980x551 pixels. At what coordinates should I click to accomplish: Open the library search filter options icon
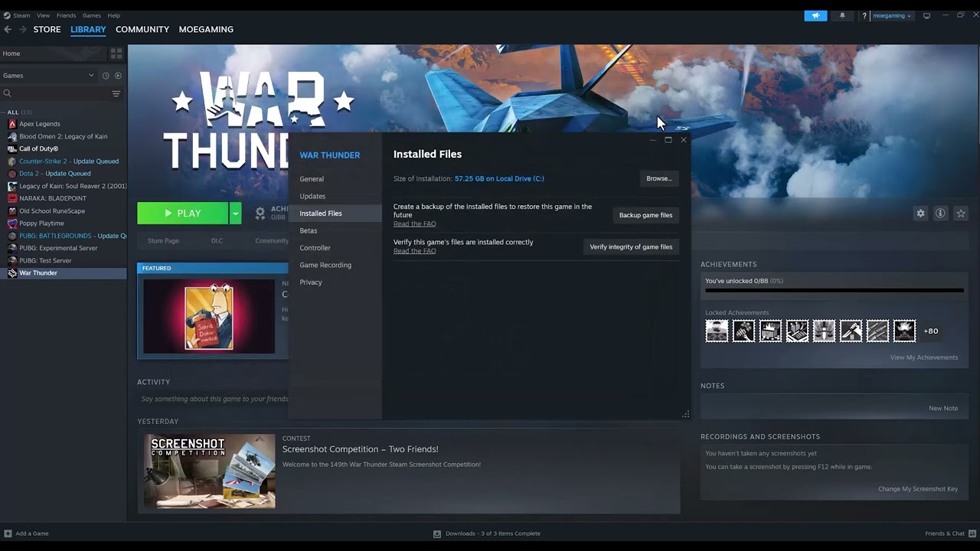pos(116,93)
